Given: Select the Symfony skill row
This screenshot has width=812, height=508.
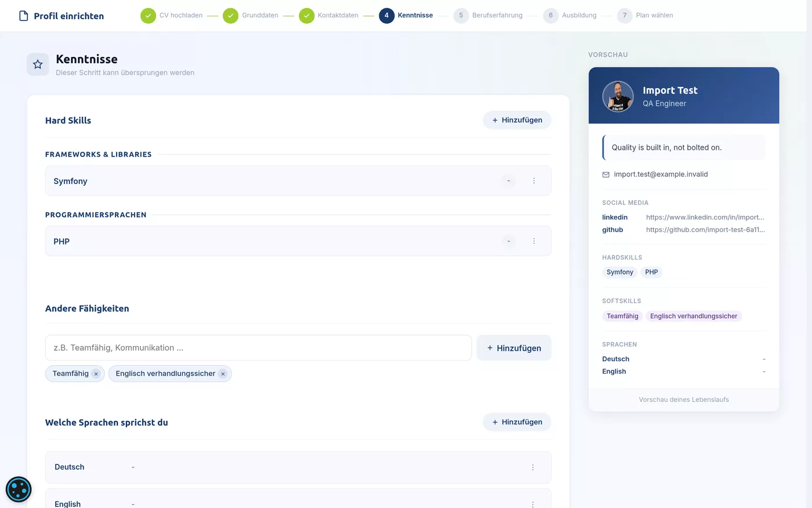Looking at the screenshot, I should coord(298,181).
